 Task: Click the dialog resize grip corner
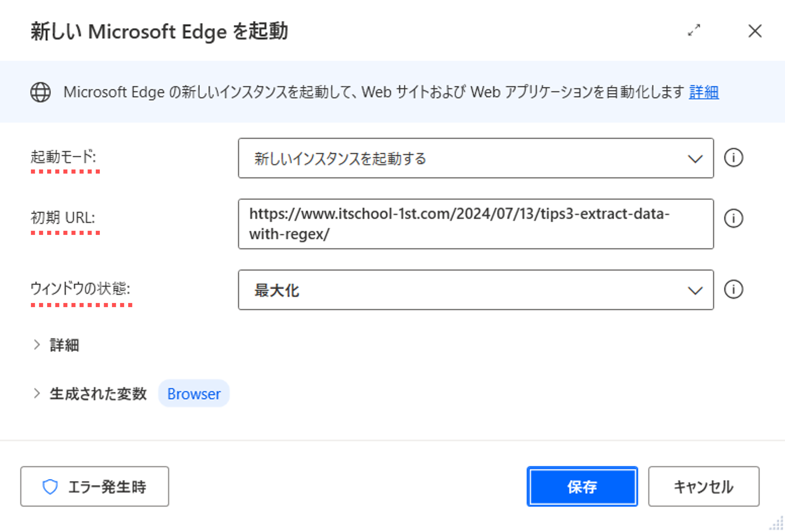click(776, 523)
